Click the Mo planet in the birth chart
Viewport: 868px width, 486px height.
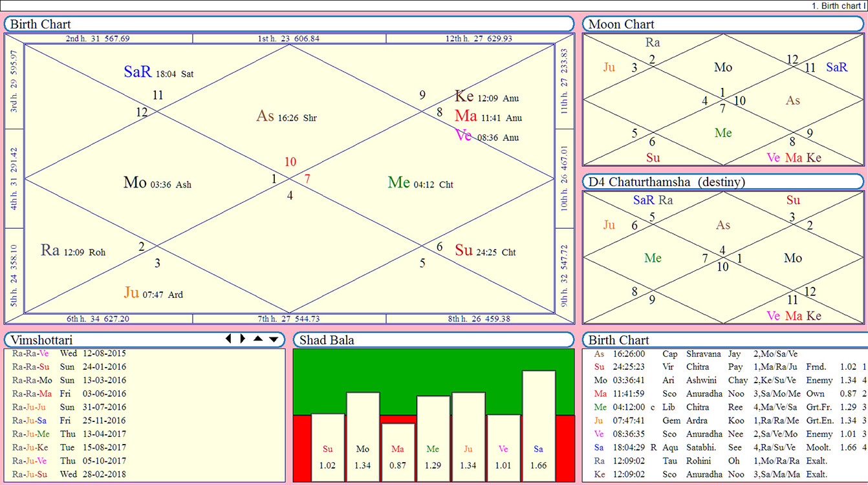(x=135, y=183)
